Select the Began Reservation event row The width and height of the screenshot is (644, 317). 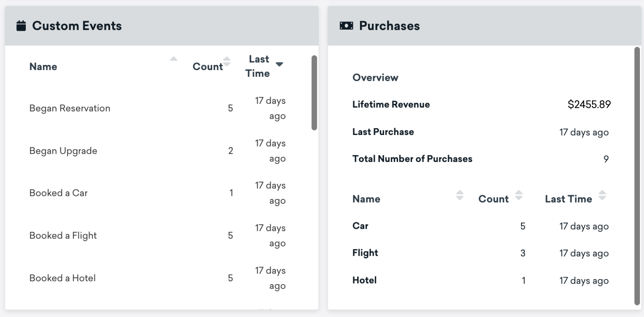coord(70,108)
